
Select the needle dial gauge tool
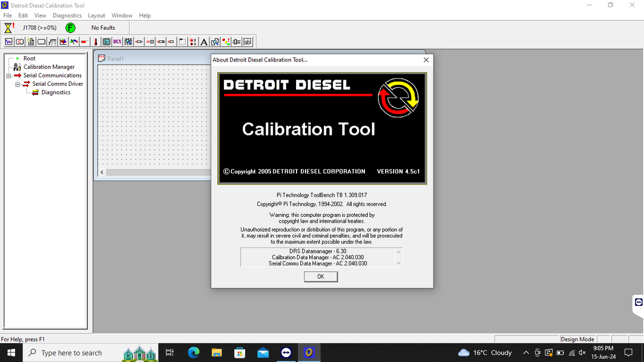[74, 41]
